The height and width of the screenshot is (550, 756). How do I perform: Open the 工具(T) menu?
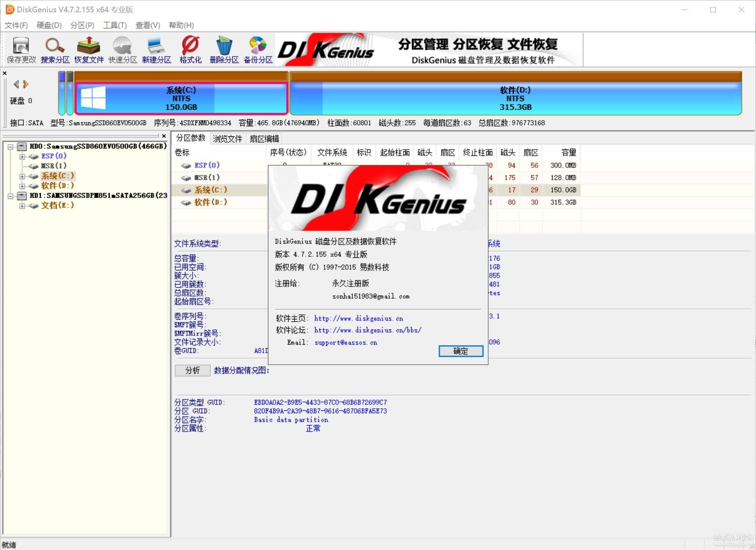(x=115, y=25)
